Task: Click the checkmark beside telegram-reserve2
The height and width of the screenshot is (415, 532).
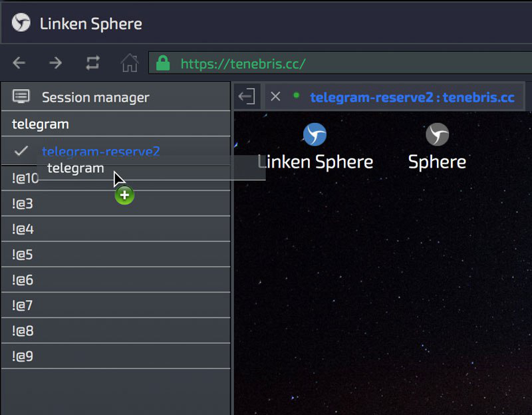Action: [x=21, y=151]
